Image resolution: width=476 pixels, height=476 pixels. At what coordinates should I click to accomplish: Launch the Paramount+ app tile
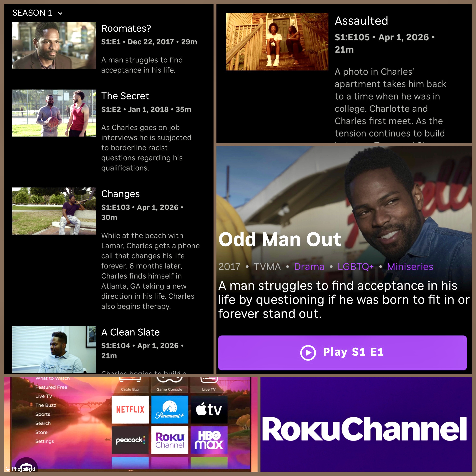click(x=170, y=410)
